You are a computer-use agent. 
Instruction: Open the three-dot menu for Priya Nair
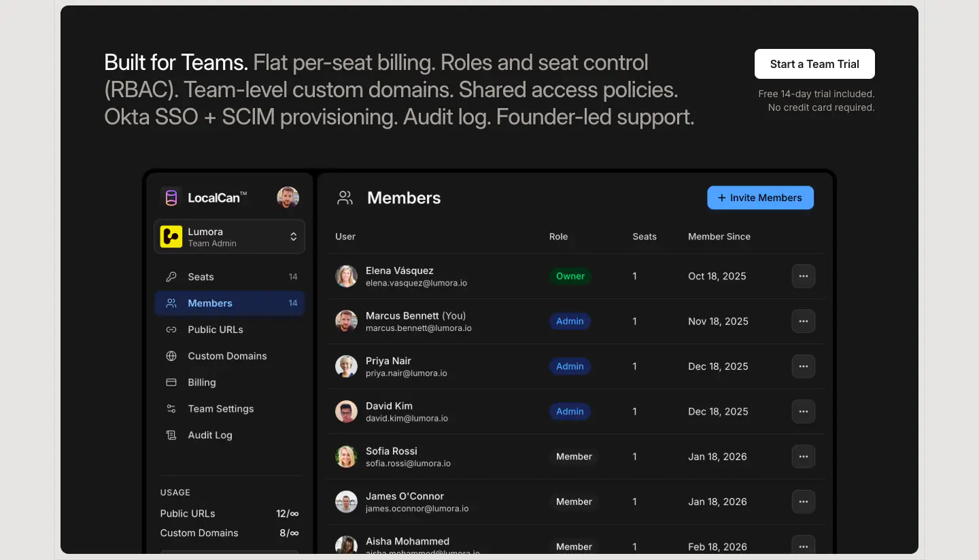[x=804, y=366]
